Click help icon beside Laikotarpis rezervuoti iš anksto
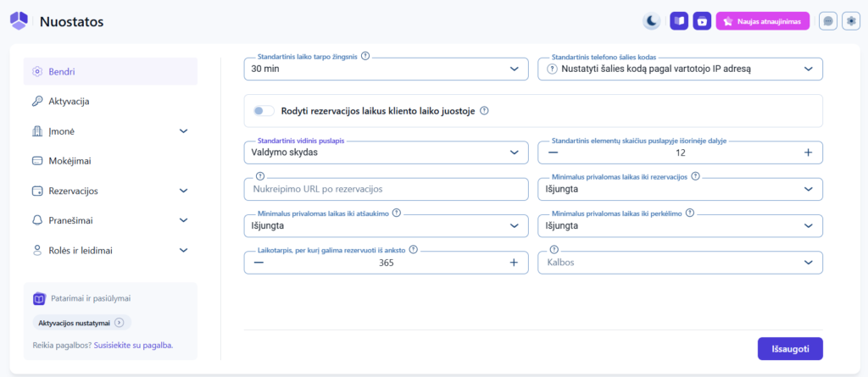Screen dimensions: 868x377 tap(414, 250)
